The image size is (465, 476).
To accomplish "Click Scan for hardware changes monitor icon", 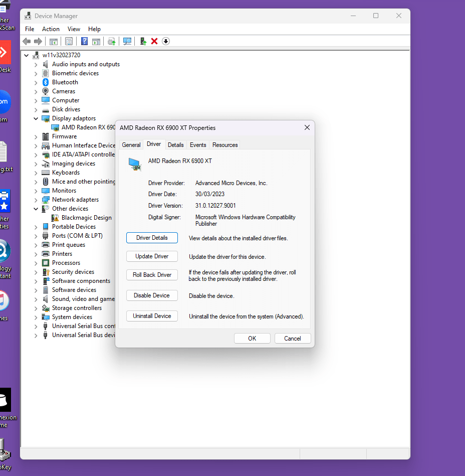I will pyautogui.click(x=127, y=41).
